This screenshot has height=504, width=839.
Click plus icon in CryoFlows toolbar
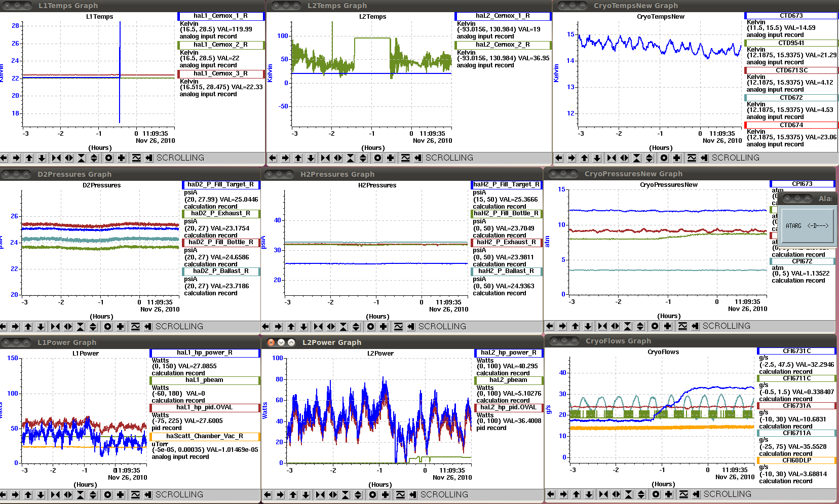(668, 494)
